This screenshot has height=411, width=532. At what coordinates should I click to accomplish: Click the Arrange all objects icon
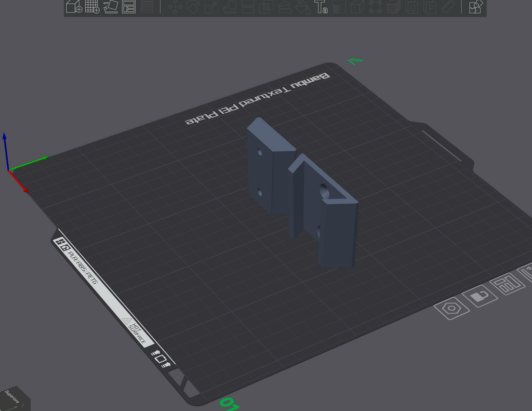(129, 6)
